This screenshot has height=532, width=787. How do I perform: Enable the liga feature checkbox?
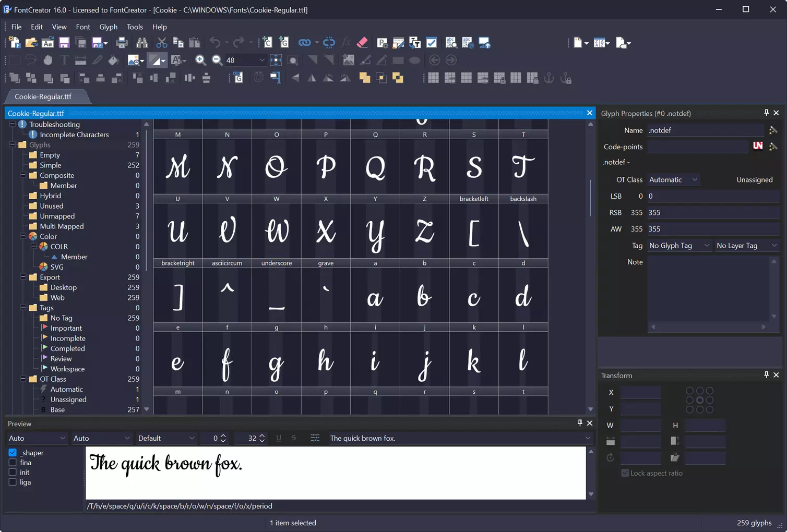tap(13, 482)
